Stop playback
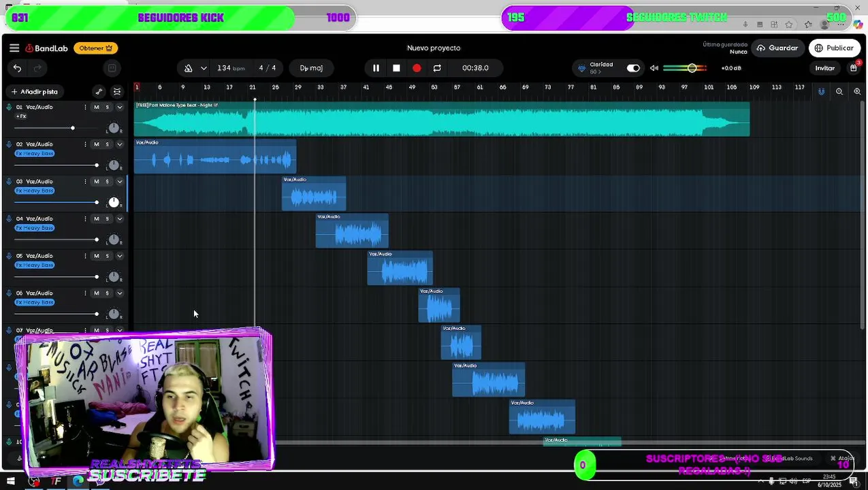This screenshot has width=868, height=490. point(396,68)
